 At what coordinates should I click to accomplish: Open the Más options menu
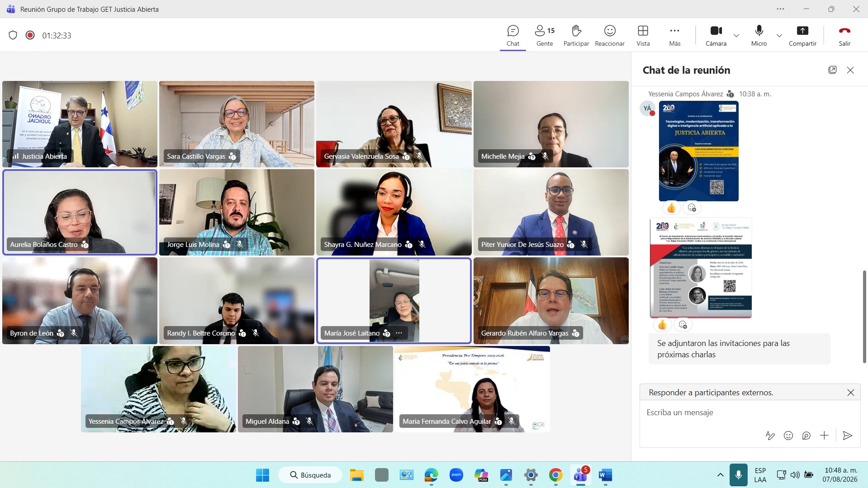click(x=674, y=36)
